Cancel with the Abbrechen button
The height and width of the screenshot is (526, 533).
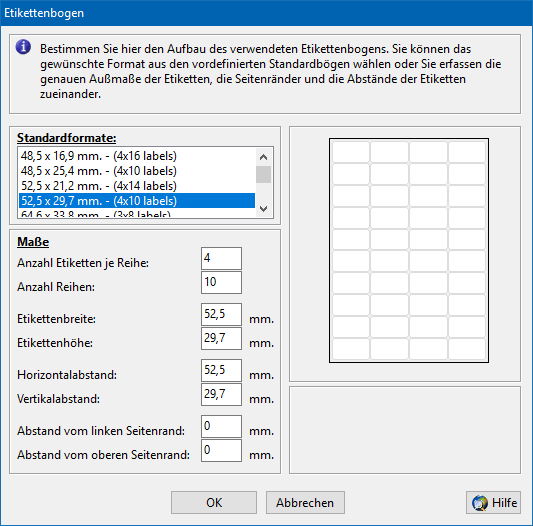305,502
